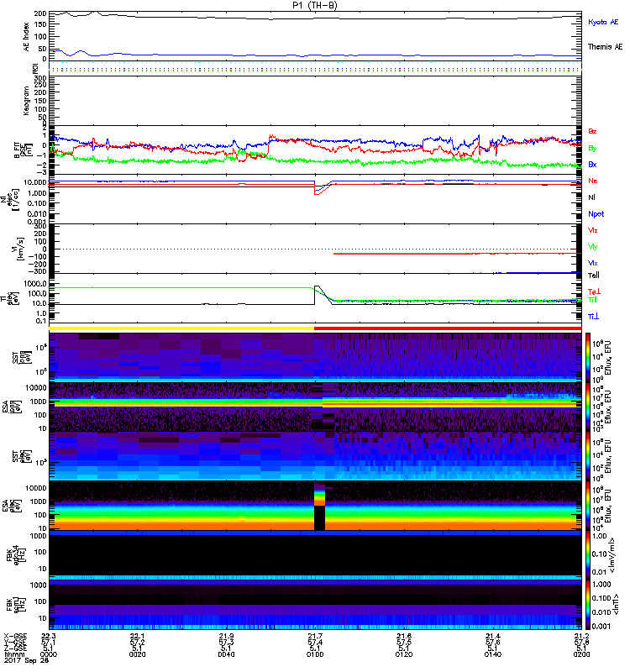Click the black "Te∥" temperature legend label
The width and height of the screenshot is (630, 672).
tap(593, 276)
